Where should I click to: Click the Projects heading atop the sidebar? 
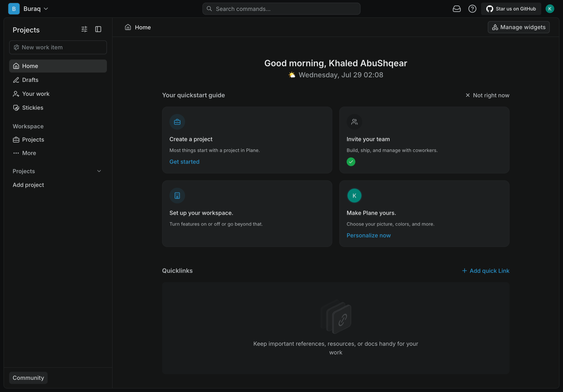click(x=26, y=30)
